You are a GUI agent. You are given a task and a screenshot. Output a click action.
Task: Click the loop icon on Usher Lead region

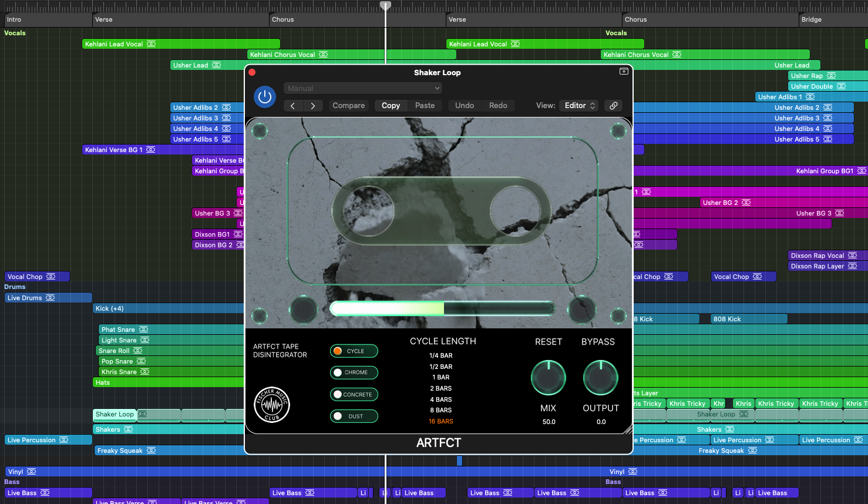(216, 65)
